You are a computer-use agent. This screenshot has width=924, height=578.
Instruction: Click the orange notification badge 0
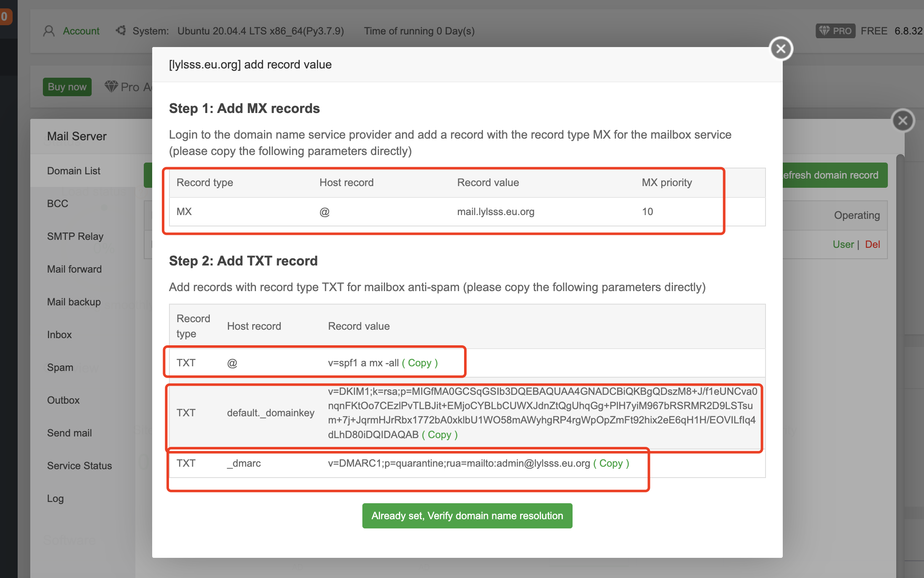pyautogui.click(x=5, y=17)
